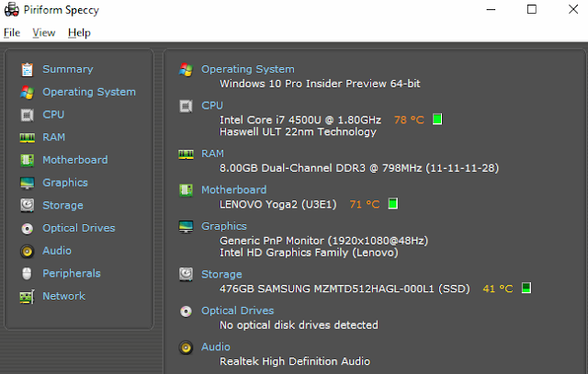This screenshot has height=374, width=588.
Task: Click the Operating System heading link in summary
Action: click(247, 69)
